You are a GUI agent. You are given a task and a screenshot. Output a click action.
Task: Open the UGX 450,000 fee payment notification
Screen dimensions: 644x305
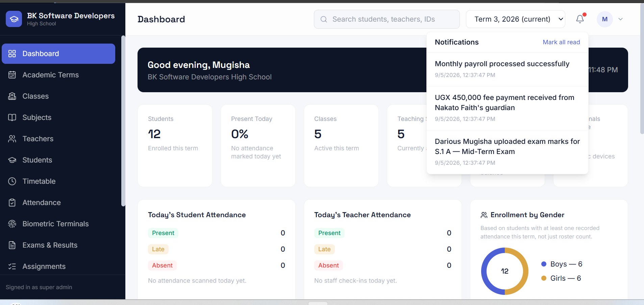tap(507, 108)
